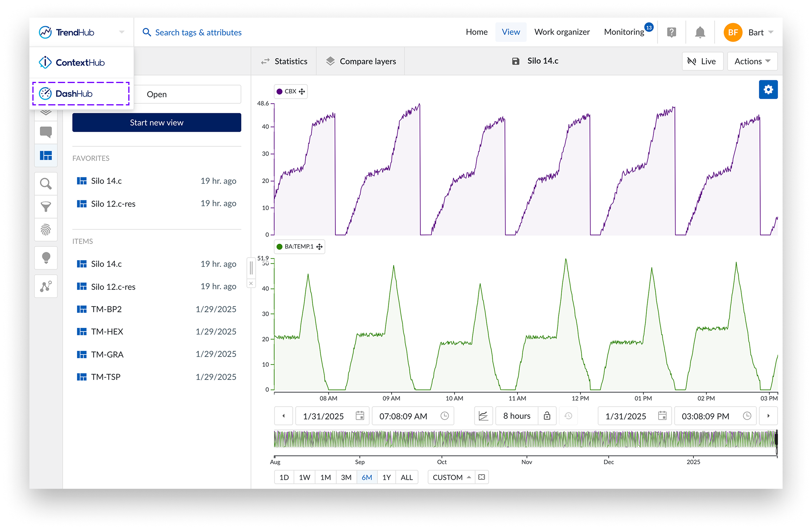Click Start new view button

[157, 122]
